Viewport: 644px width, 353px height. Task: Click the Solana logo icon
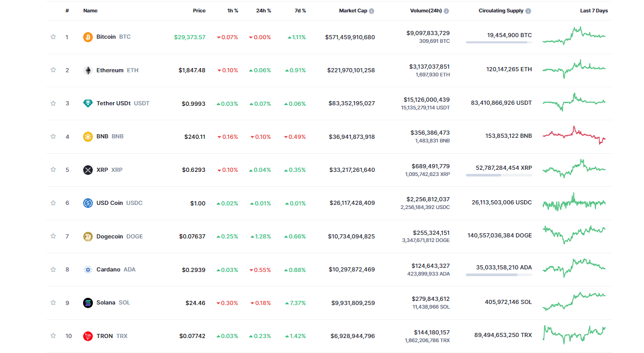pyautogui.click(x=88, y=302)
